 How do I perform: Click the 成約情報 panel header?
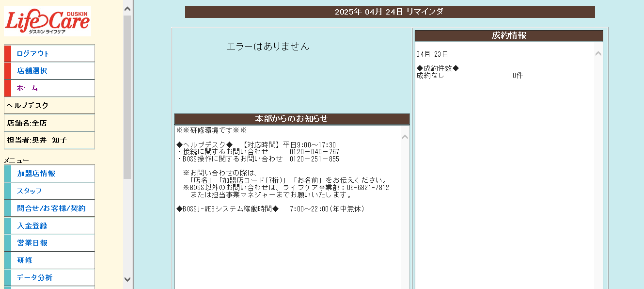(x=509, y=35)
